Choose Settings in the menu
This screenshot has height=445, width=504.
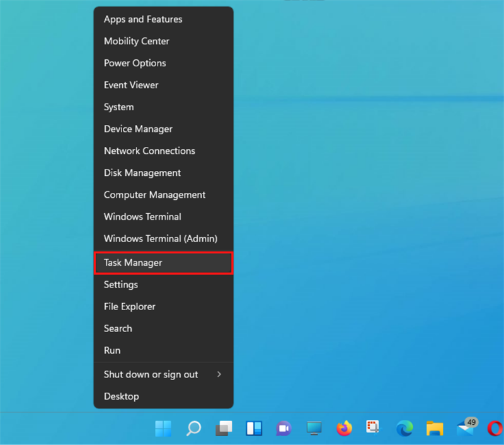pos(163,284)
